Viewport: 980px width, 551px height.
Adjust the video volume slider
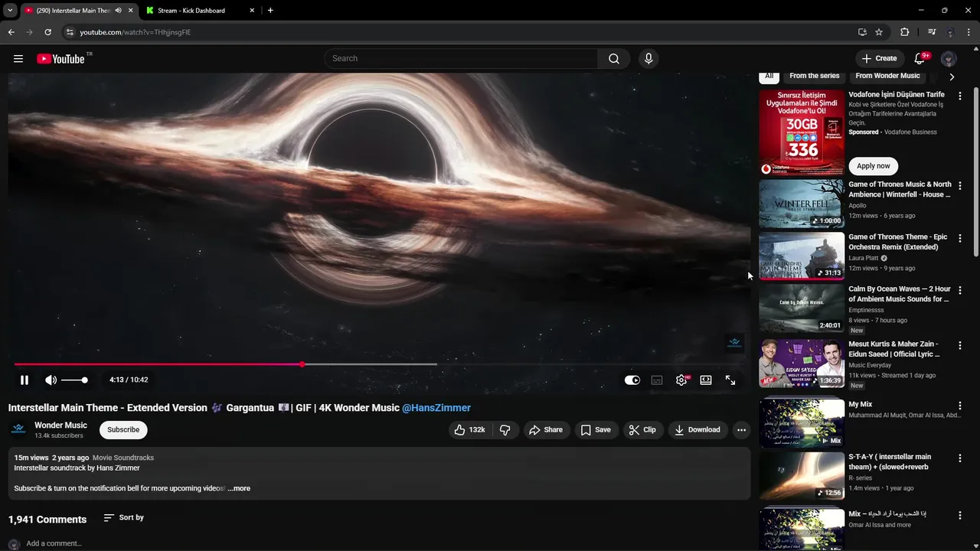tap(74, 380)
